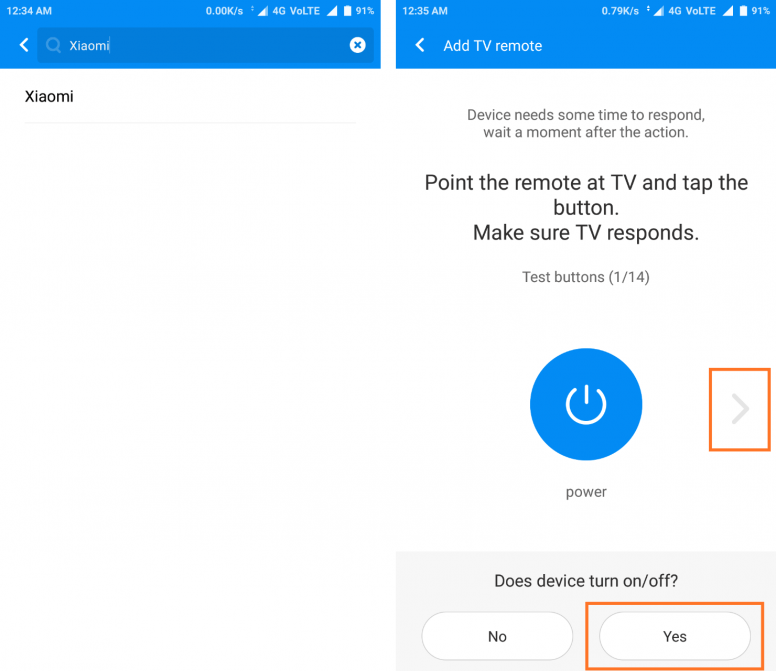
Task: Select the Xiaomi brand search result
Action: point(49,97)
